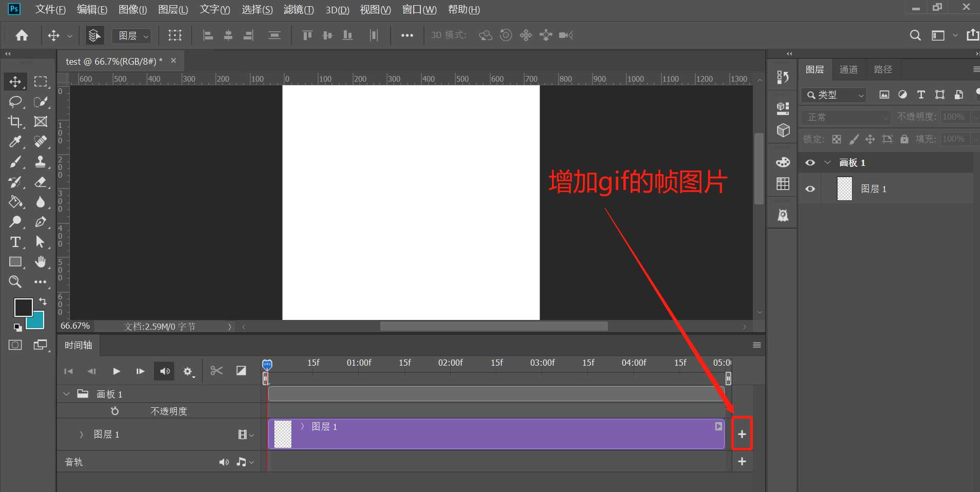Select the Blur droplet tool

pos(41,202)
